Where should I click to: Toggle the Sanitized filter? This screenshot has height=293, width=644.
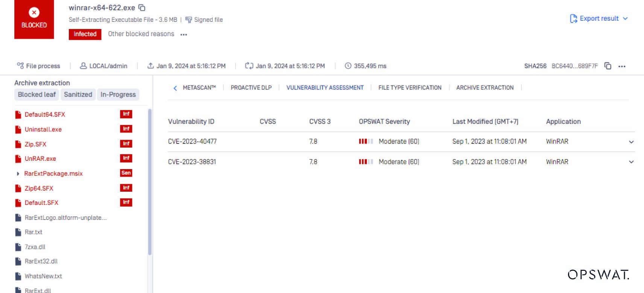click(x=78, y=95)
